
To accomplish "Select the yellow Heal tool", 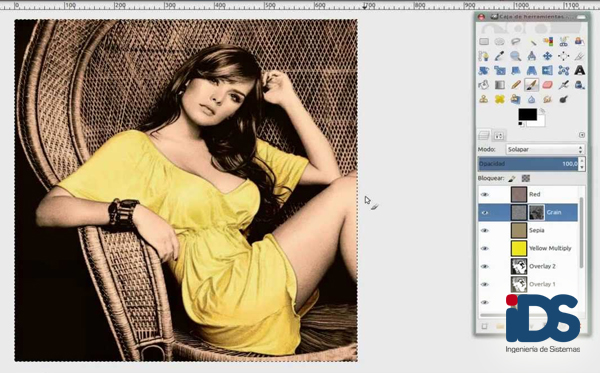I will tap(499, 99).
